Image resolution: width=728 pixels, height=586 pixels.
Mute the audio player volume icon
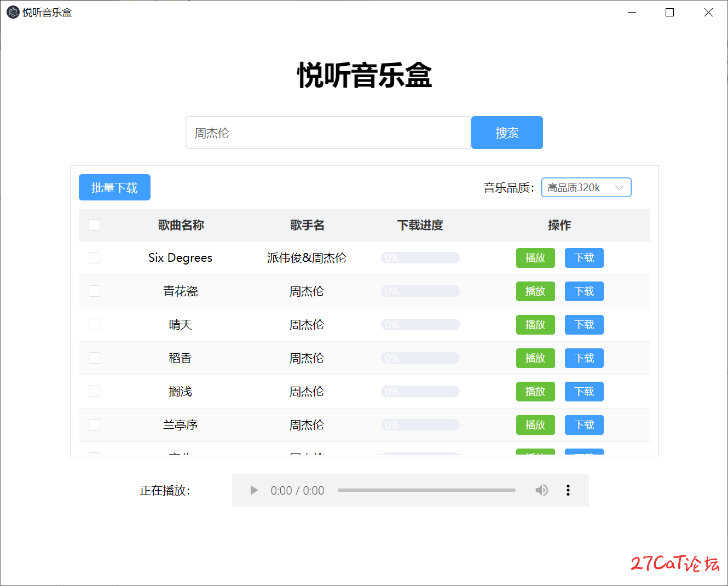pyautogui.click(x=541, y=490)
